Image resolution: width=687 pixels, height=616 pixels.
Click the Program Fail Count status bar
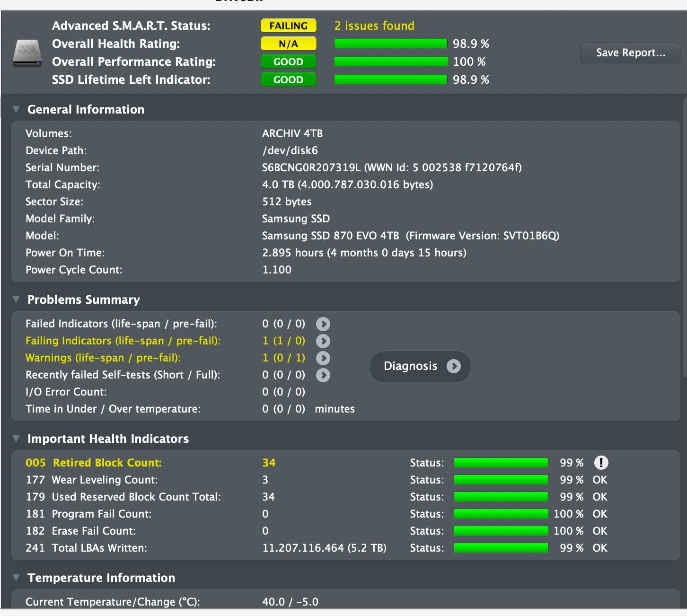tap(501, 514)
